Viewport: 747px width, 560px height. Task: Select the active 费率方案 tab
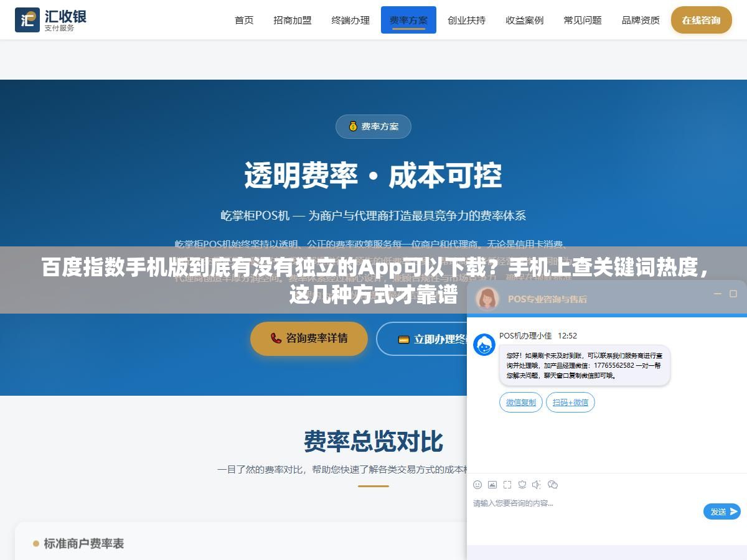click(408, 20)
